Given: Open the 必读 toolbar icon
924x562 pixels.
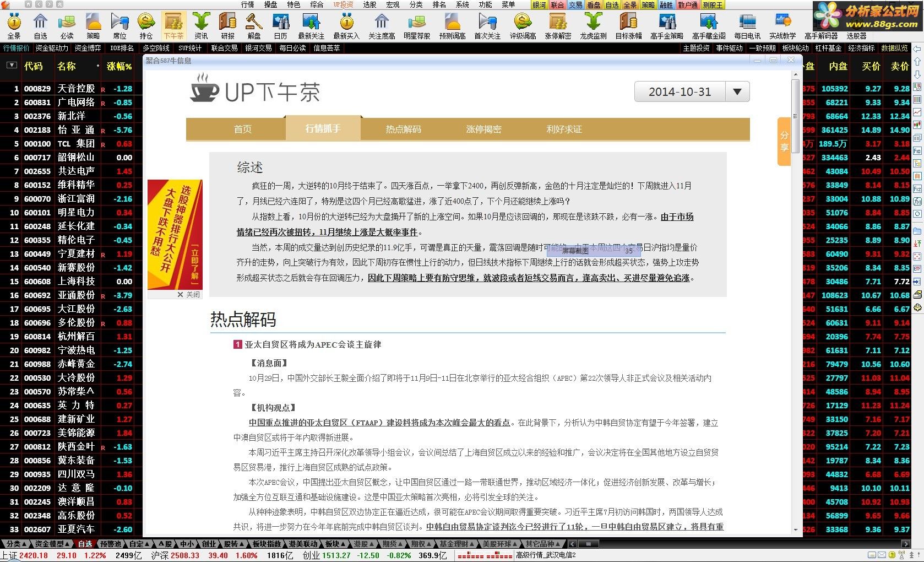Looking at the screenshot, I should click(x=67, y=26).
